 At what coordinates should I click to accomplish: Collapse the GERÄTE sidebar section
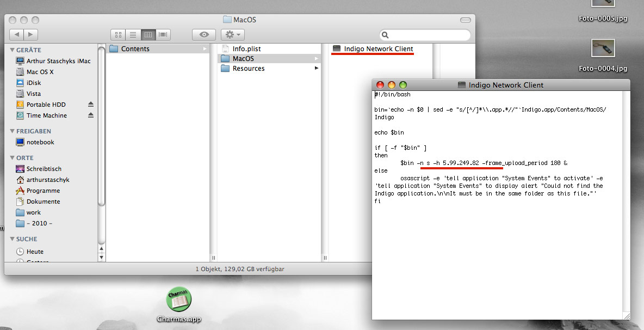[13, 50]
